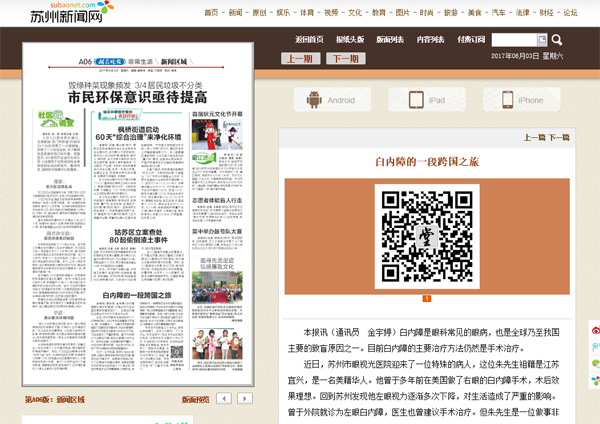Click the Weibo share icon on right edge

click(594, 328)
